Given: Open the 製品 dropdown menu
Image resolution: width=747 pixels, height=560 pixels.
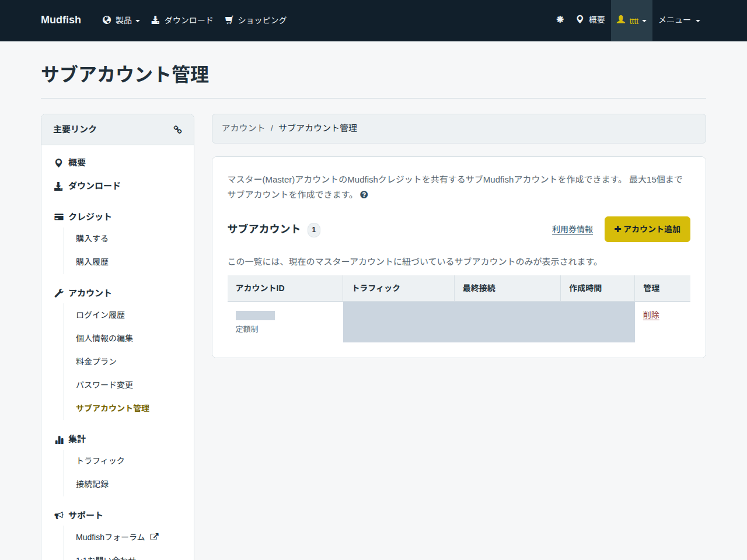Looking at the screenshot, I should tap(121, 20).
